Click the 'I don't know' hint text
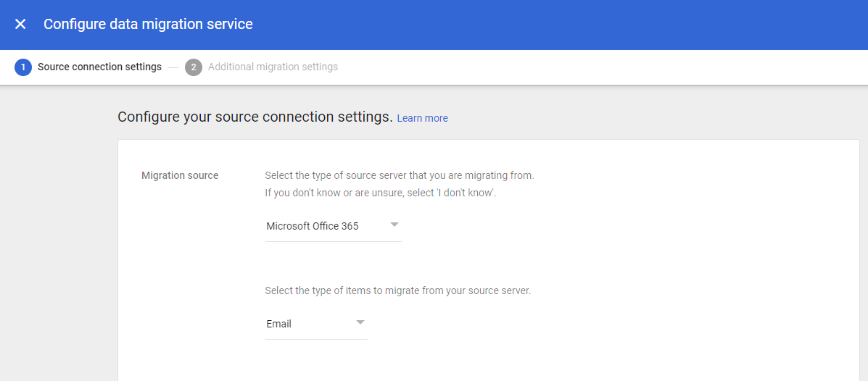 pyautogui.click(x=380, y=195)
